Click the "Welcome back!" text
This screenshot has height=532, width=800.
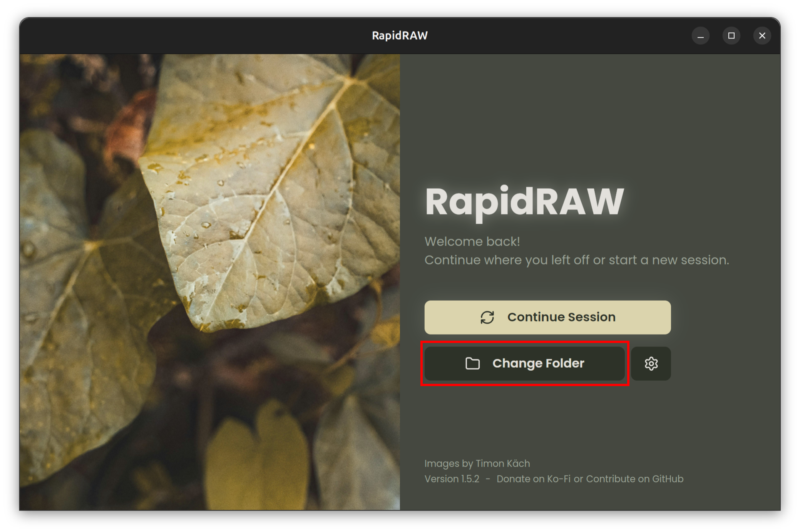(x=472, y=241)
